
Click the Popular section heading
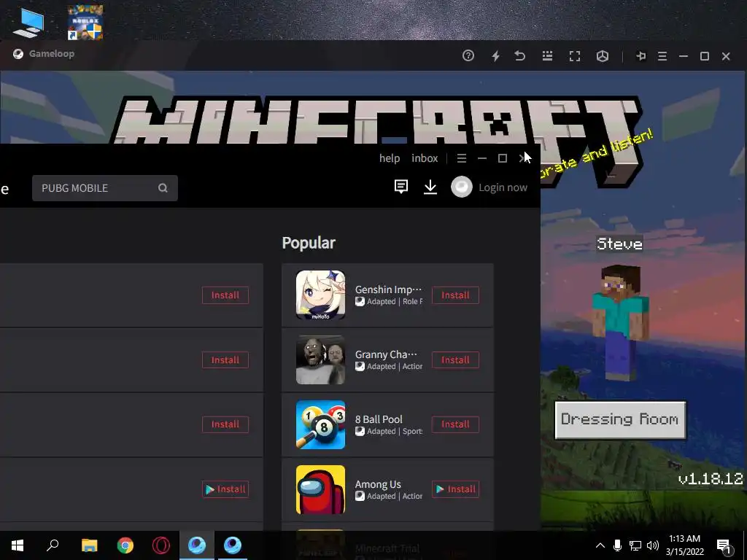[x=309, y=243]
